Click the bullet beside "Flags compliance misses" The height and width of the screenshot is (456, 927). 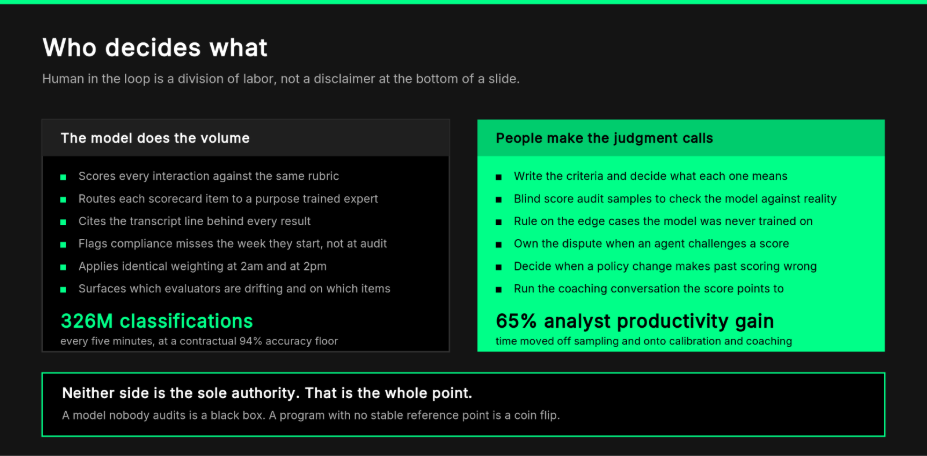[63, 244]
